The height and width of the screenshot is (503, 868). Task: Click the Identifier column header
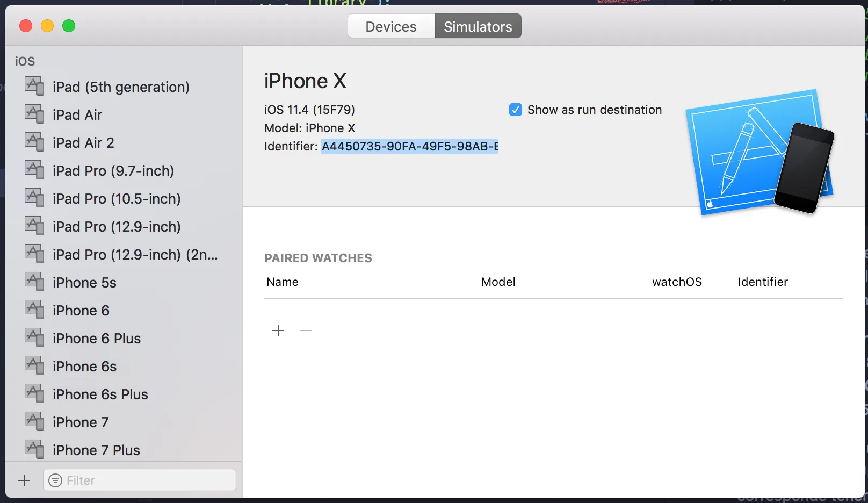click(x=763, y=282)
